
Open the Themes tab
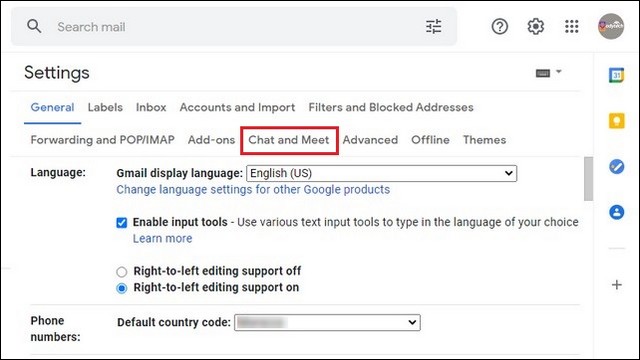(484, 140)
